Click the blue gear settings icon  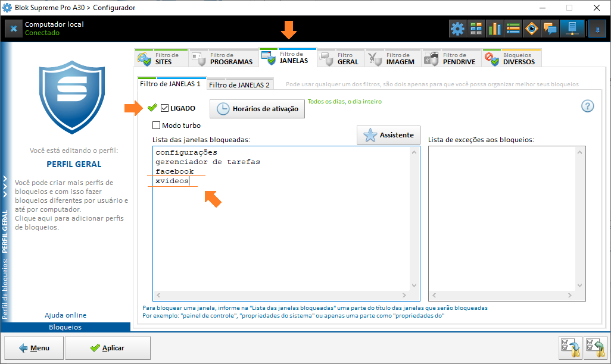[x=457, y=29]
